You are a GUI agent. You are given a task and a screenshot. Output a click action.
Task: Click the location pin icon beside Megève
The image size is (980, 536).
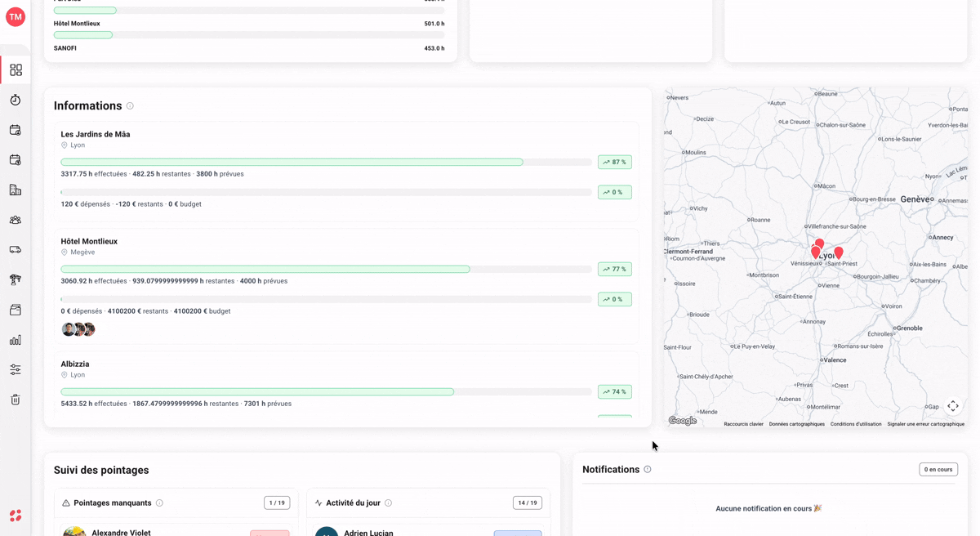click(x=65, y=252)
